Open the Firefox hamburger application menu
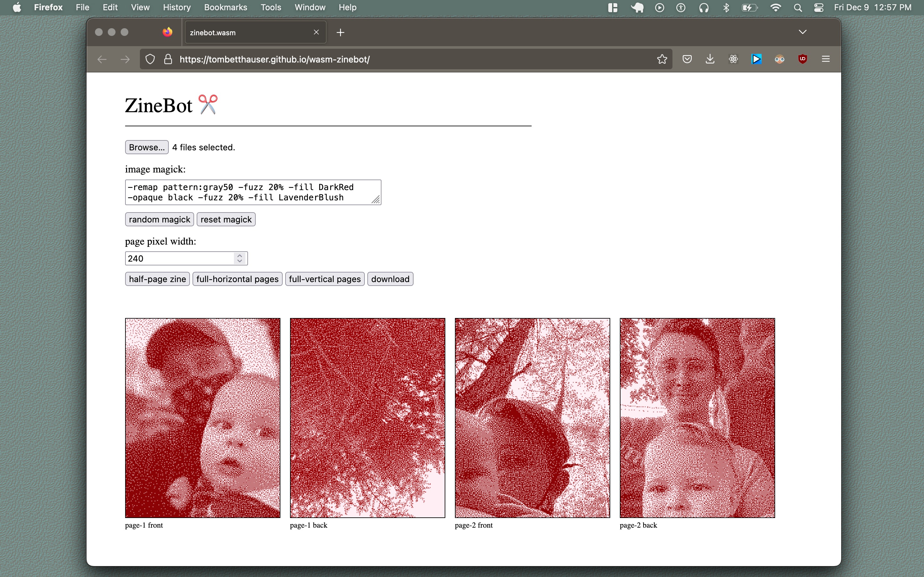The image size is (924, 577). coord(826,59)
